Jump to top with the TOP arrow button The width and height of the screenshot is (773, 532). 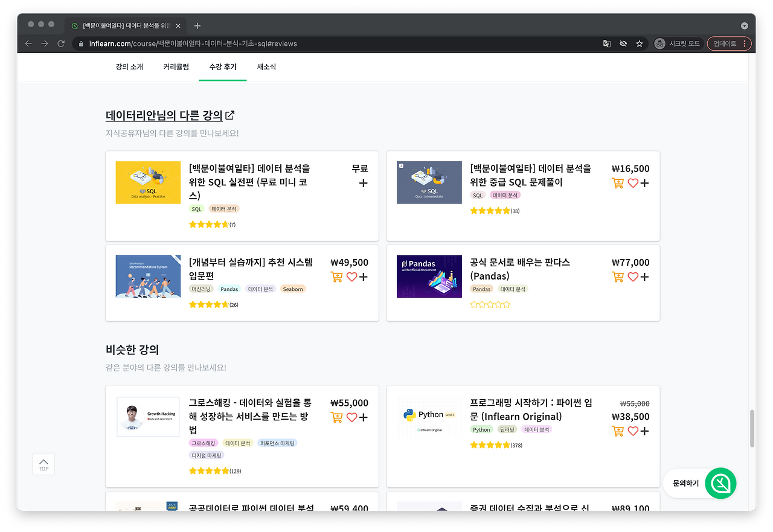click(43, 464)
